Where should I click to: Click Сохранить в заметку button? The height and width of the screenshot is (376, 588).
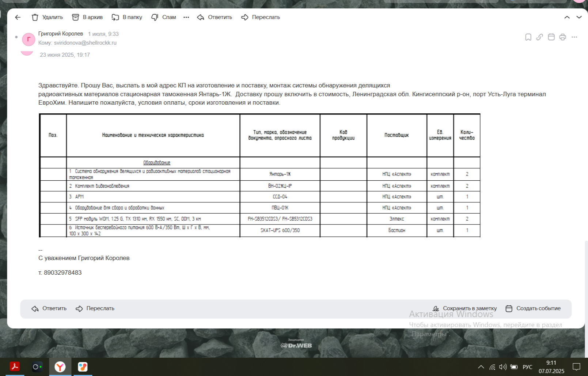[464, 308]
